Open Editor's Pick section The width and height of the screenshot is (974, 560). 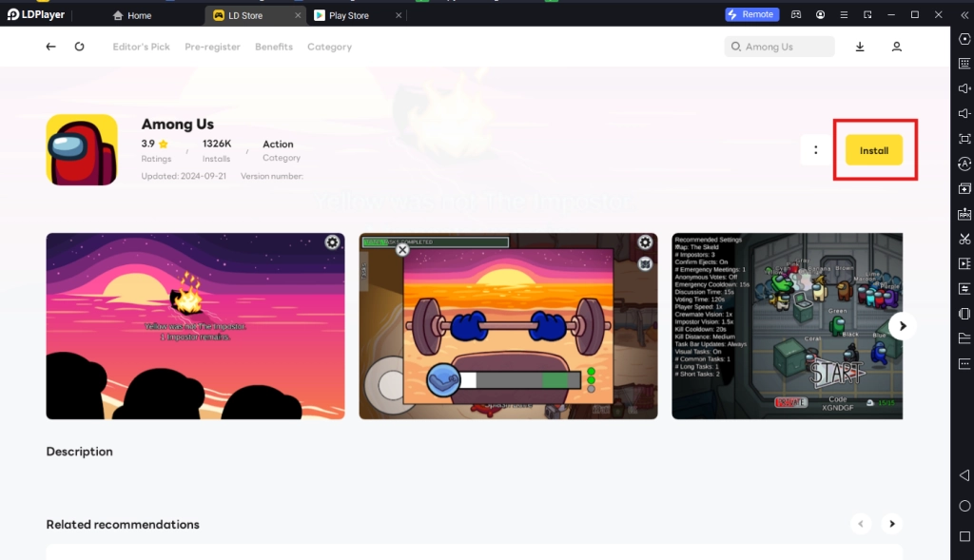141,47
